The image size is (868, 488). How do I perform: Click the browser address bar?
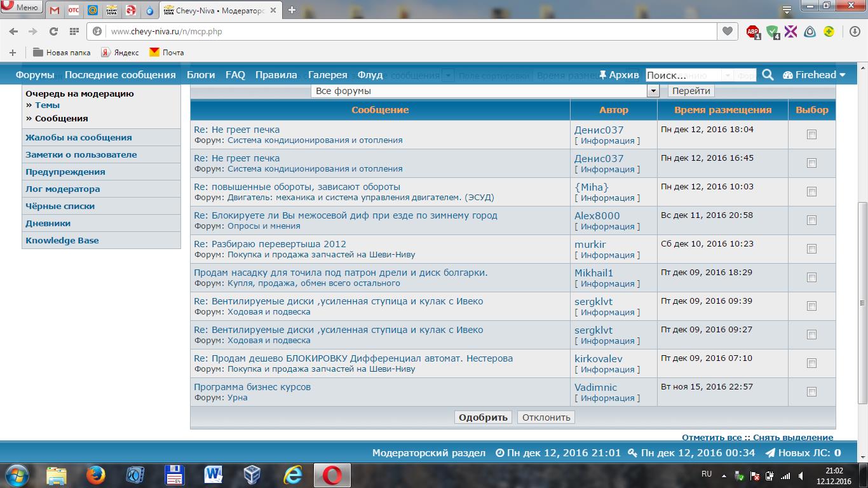(407, 31)
